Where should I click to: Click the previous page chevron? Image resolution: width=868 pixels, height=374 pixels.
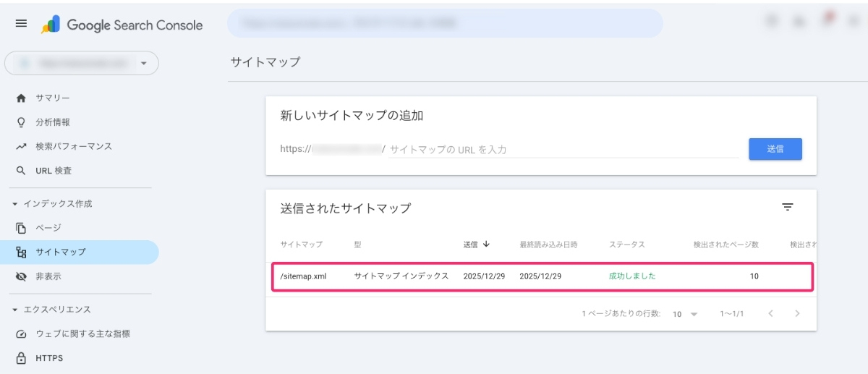pyautogui.click(x=770, y=314)
